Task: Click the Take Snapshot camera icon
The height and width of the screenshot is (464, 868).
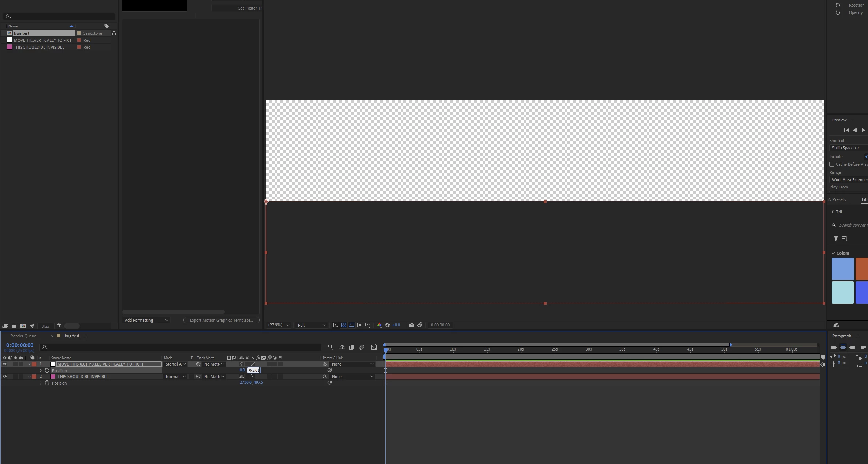Action: coord(411,325)
